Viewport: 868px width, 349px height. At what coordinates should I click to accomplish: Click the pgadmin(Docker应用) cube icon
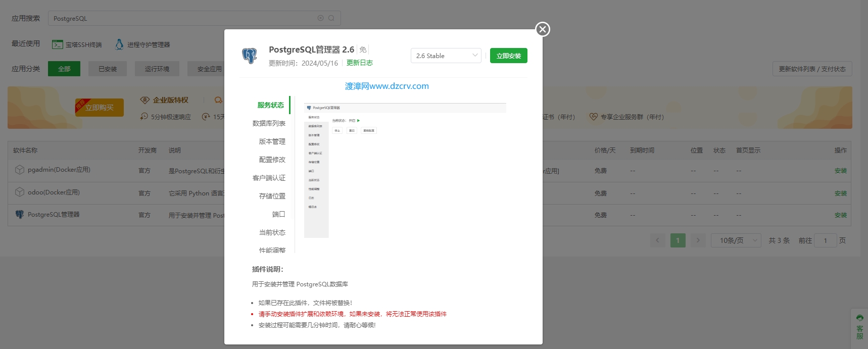19,170
